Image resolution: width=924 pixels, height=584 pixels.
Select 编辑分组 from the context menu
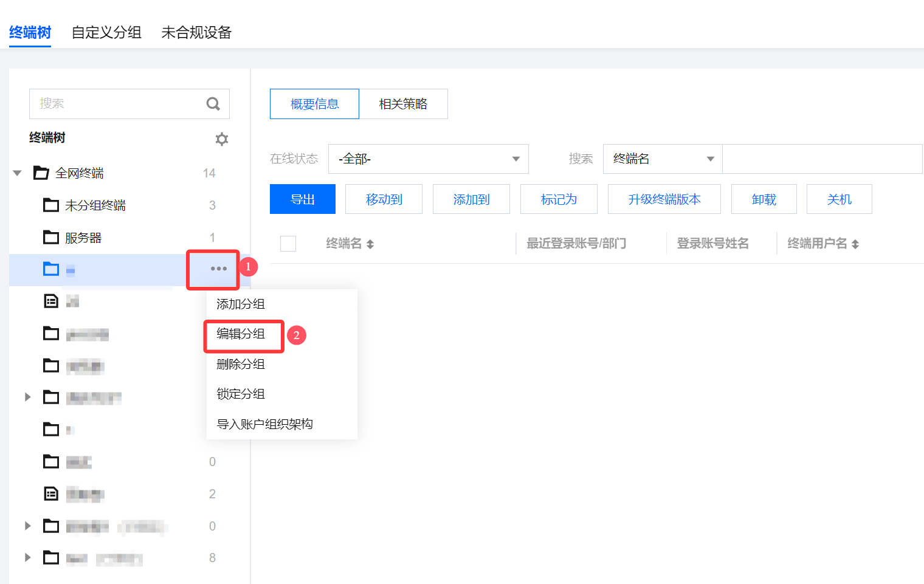click(241, 334)
